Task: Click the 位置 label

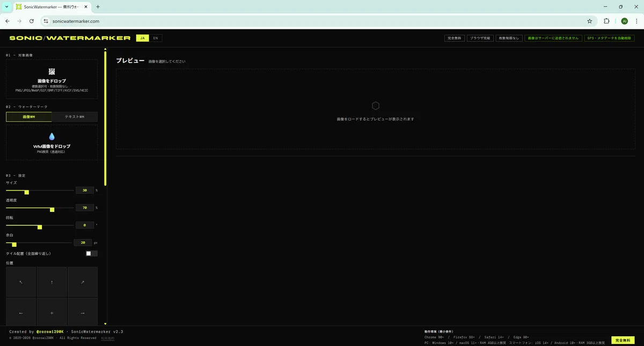Action: pyautogui.click(x=9, y=263)
